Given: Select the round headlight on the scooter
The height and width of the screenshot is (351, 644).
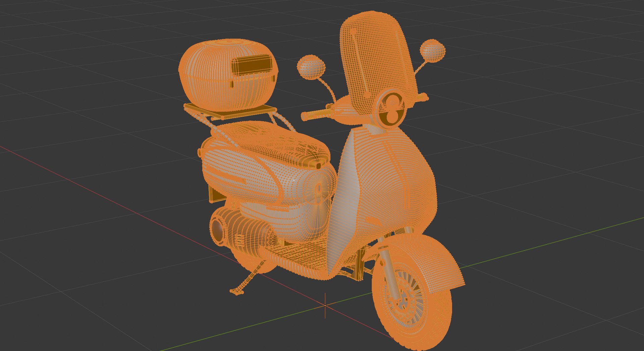Looking at the screenshot, I should (x=391, y=109).
